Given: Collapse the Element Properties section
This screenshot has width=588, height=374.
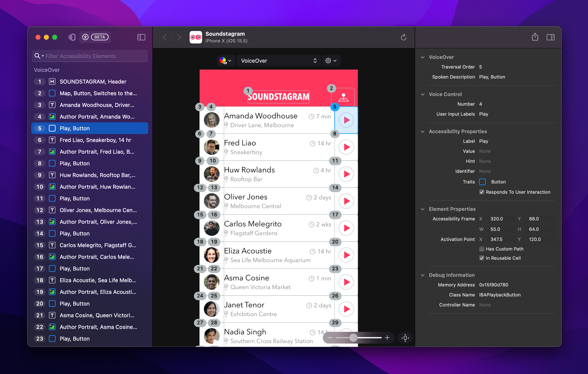Looking at the screenshot, I should (x=423, y=209).
